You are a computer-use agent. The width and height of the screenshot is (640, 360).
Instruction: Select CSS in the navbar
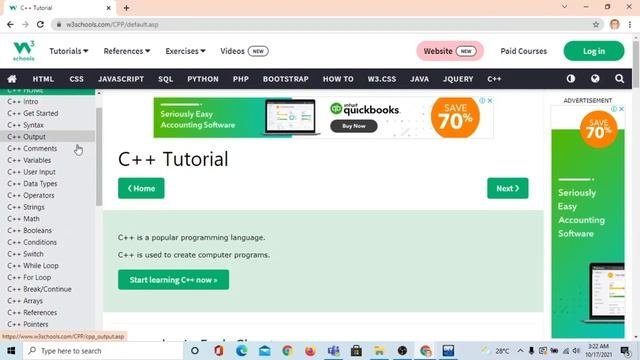tap(76, 79)
